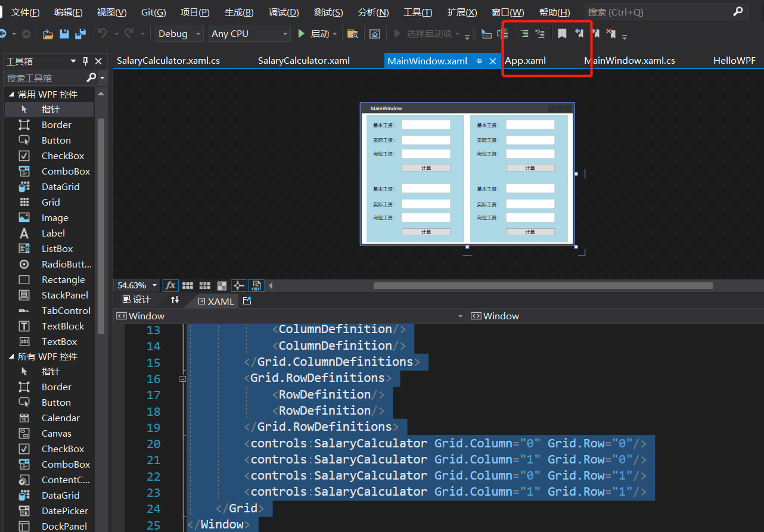Close the toolbox panel
This screenshot has height=532, width=764.
pyautogui.click(x=98, y=61)
